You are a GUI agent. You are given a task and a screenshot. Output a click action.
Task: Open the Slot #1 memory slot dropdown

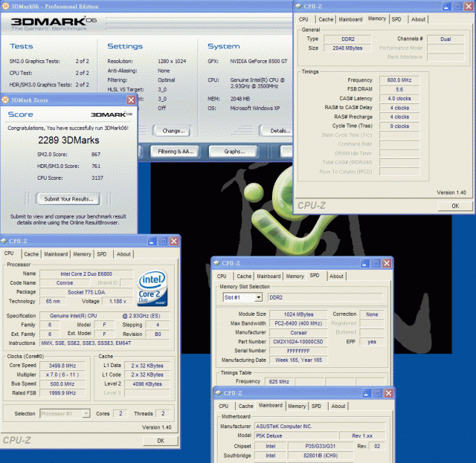pos(259,297)
